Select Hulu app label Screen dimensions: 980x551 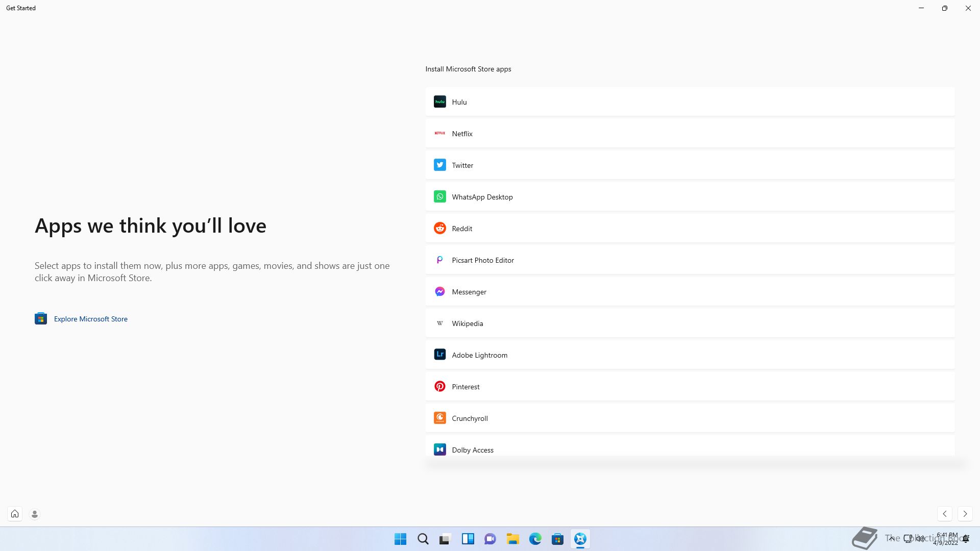click(459, 102)
